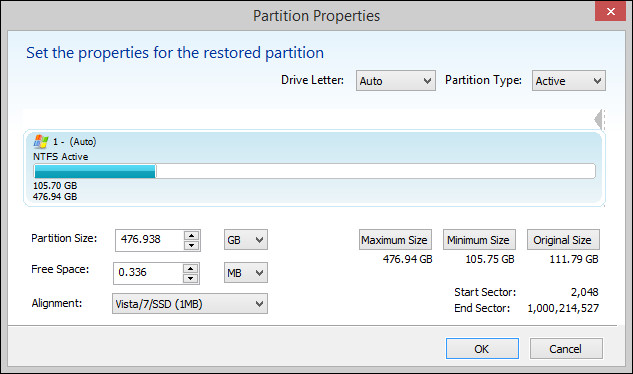Click inside the Free Space field
This screenshot has width=633, height=374.
pos(148,273)
